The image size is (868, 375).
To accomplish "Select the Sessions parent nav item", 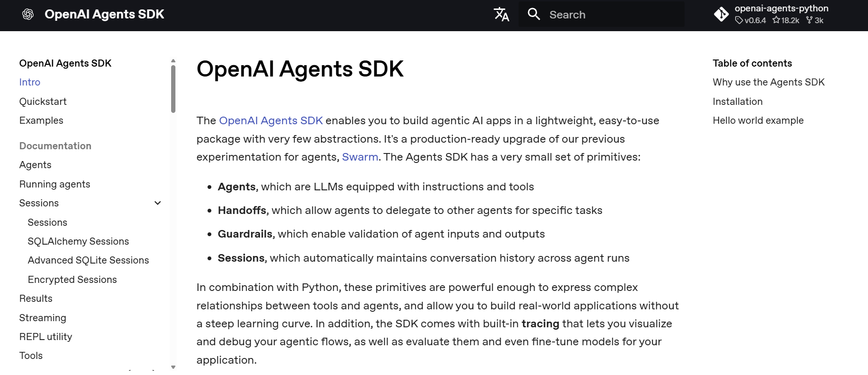I will (39, 203).
